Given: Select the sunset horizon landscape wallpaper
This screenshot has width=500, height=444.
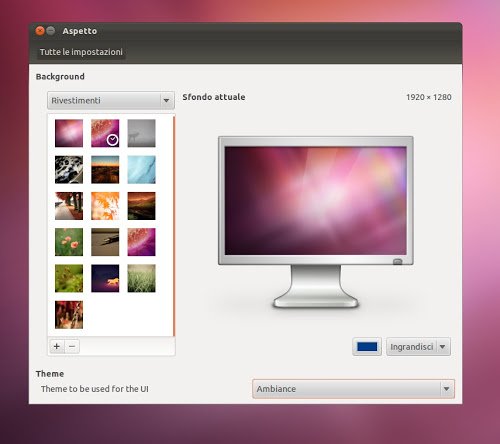Looking at the screenshot, I should 105,170.
